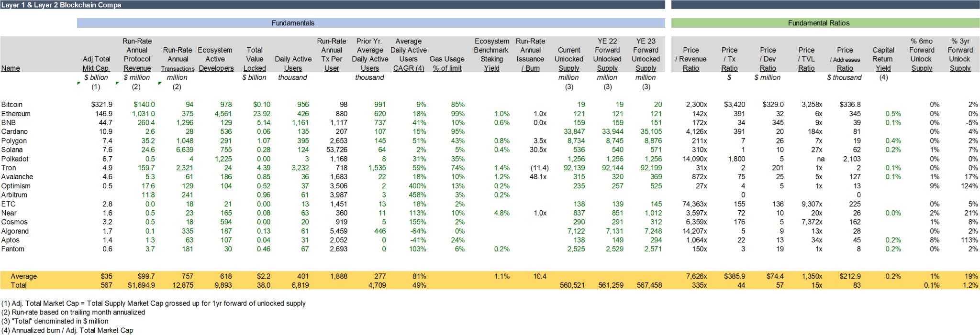Click the Run-Rate Annual Protocol Revenue header

[x=137, y=54]
